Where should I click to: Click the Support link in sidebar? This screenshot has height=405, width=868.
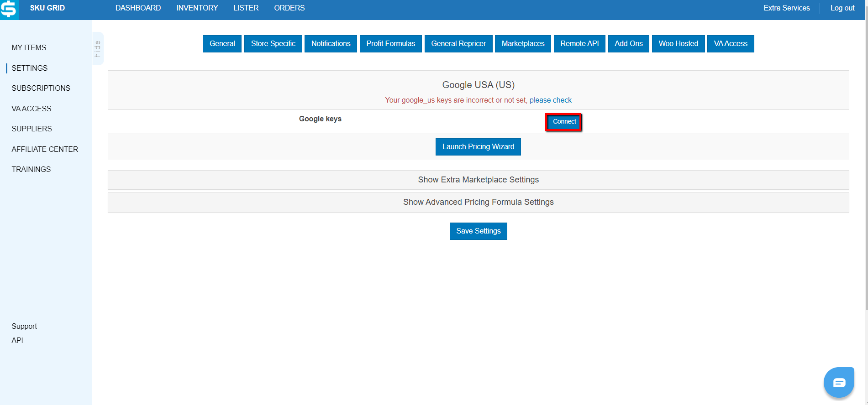point(24,327)
